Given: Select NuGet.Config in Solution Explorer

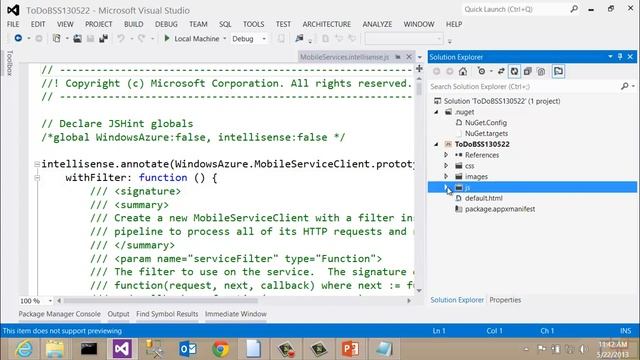Looking at the screenshot, I should point(486,122).
